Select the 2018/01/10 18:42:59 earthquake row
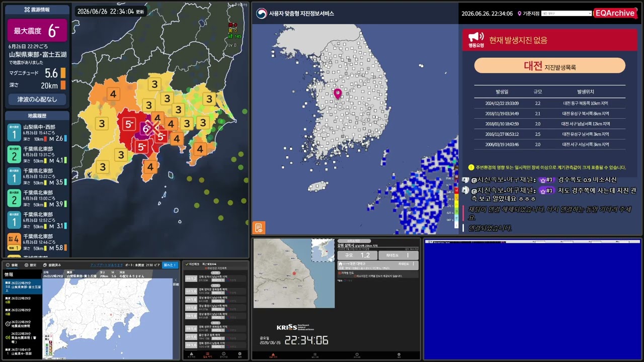This screenshot has height=362, width=644. [x=550, y=124]
